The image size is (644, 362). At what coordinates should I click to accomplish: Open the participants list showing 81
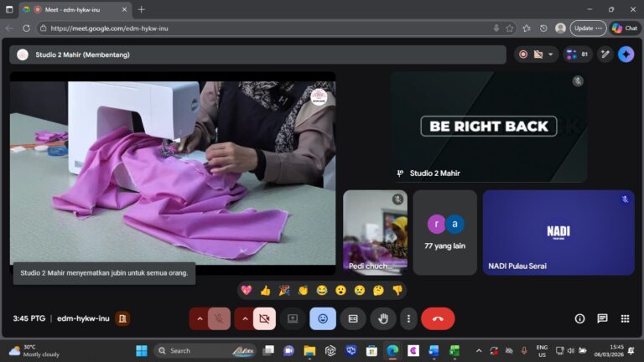(x=578, y=54)
